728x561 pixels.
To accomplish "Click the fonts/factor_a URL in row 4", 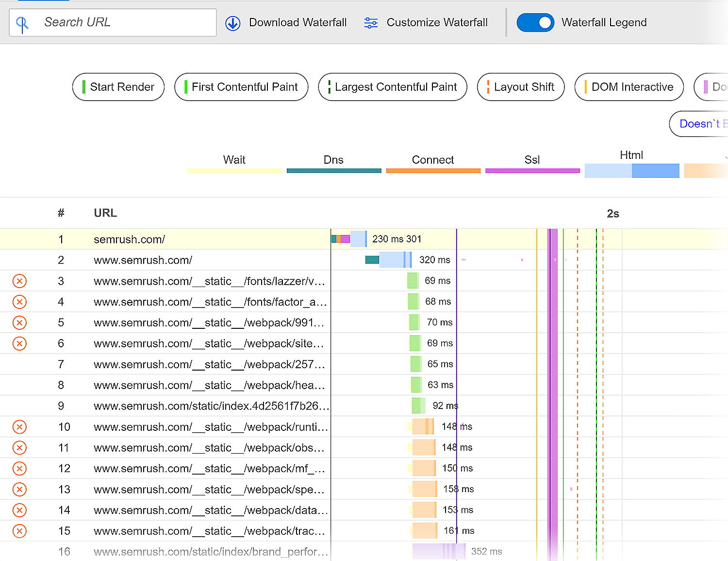I will point(211,302).
